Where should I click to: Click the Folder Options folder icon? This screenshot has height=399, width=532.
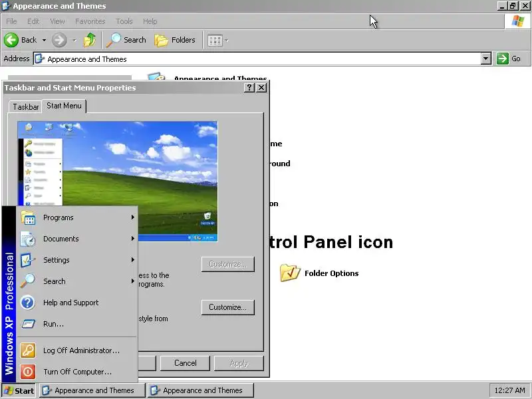point(290,273)
